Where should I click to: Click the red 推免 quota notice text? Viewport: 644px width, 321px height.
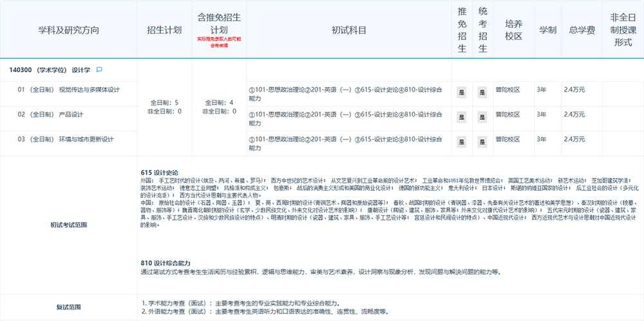(x=219, y=43)
